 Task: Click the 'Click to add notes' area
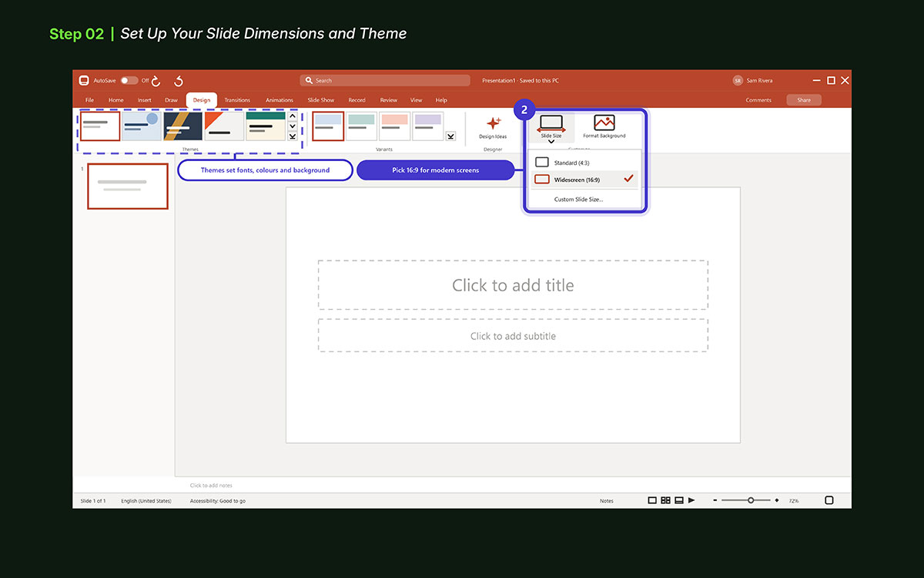pyautogui.click(x=212, y=486)
